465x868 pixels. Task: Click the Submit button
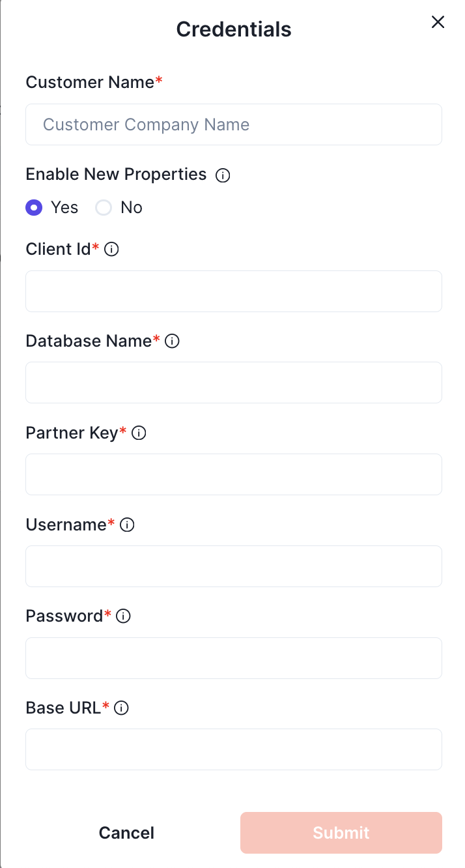pyautogui.click(x=341, y=833)
